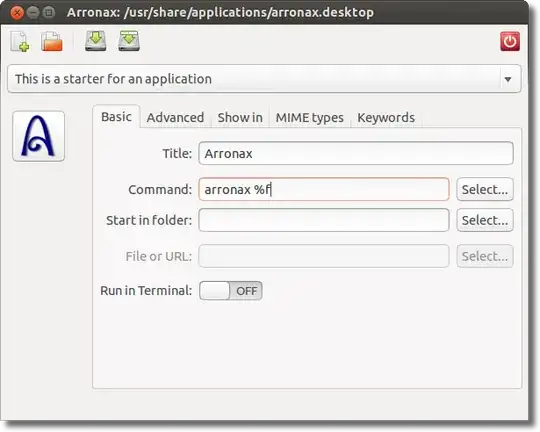Image resolution: width=540 pixels, height=432 pixels.
Task: Open the Keywords tab
Action: tap(386, 117)
